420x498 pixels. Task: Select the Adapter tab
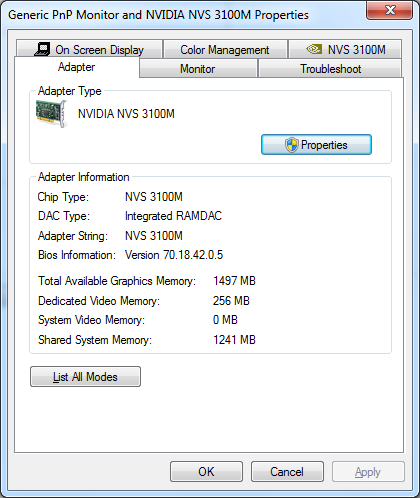77,67
